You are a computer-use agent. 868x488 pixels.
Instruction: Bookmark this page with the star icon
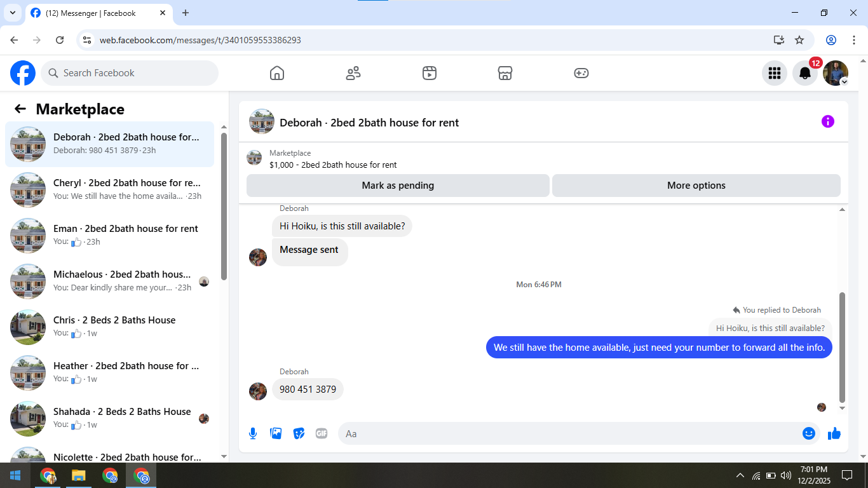click(799, 40)
